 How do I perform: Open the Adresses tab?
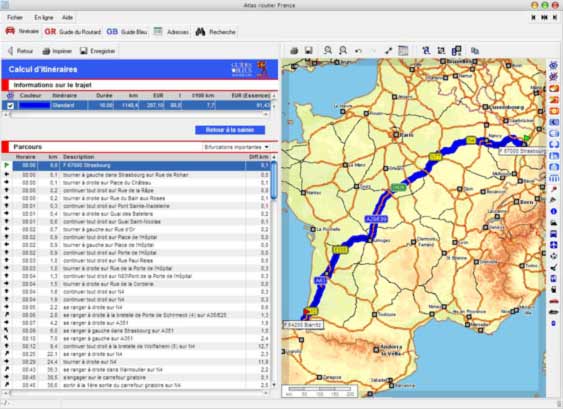tap(171, 32)
